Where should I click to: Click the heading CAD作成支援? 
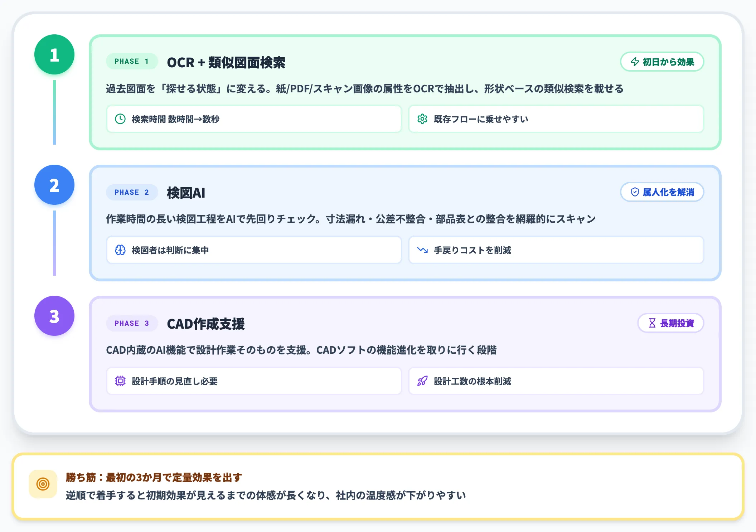point(206,324)
